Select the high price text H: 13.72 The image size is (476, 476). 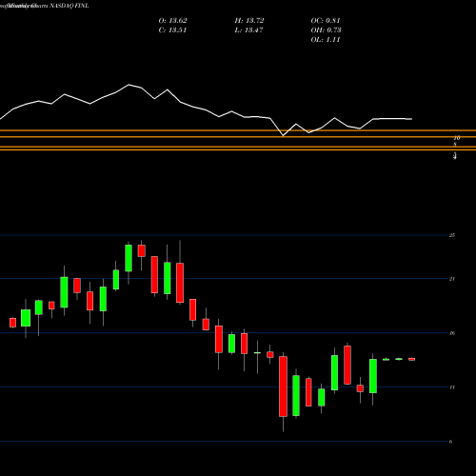249,21
